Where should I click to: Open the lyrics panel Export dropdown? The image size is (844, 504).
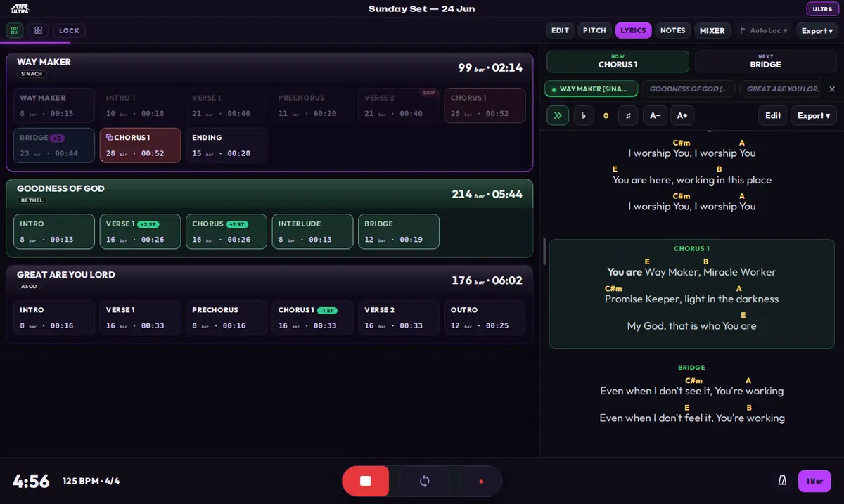tap(814, 115)
